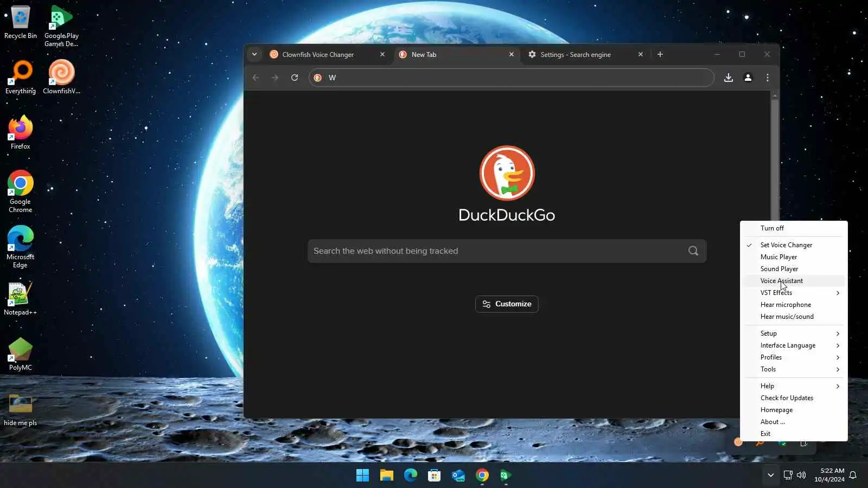Go back in Chrome navigation
The width and height of the screenshot is (868, 488).
[256, 78]
